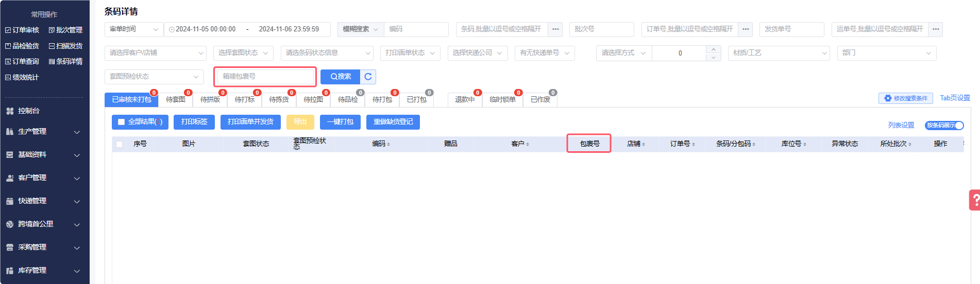Open 条码详情 shortcut in sidebar

65,61
